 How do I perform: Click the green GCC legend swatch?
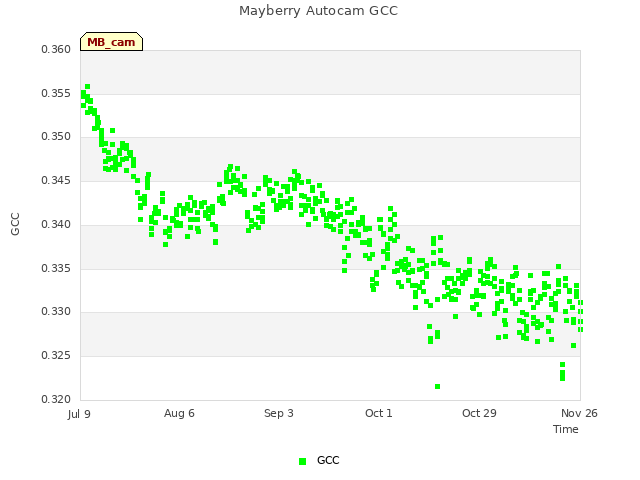click(x=302, y=461)
